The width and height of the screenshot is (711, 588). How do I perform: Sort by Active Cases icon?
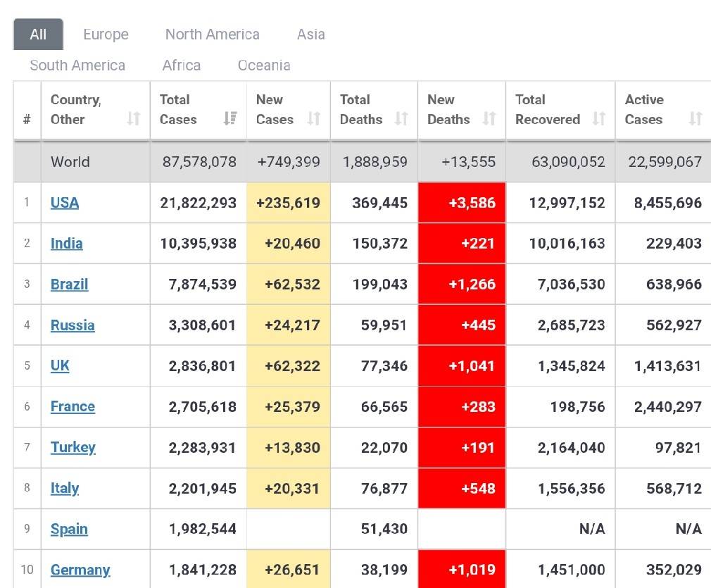click(x=696, y=119)
